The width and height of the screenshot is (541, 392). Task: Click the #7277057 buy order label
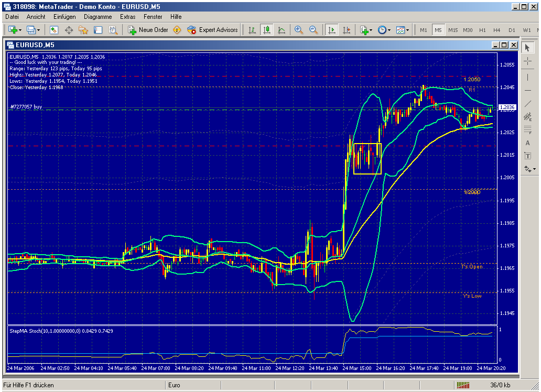click(x=26, y=106)
